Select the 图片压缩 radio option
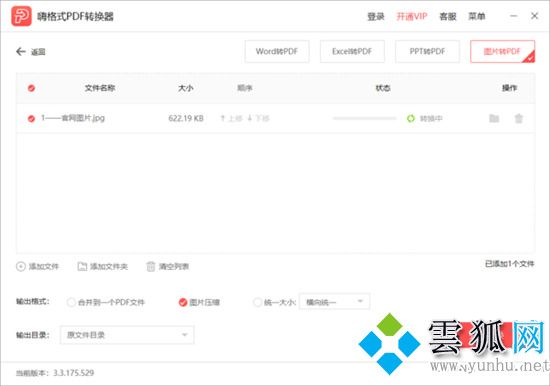 183,302
